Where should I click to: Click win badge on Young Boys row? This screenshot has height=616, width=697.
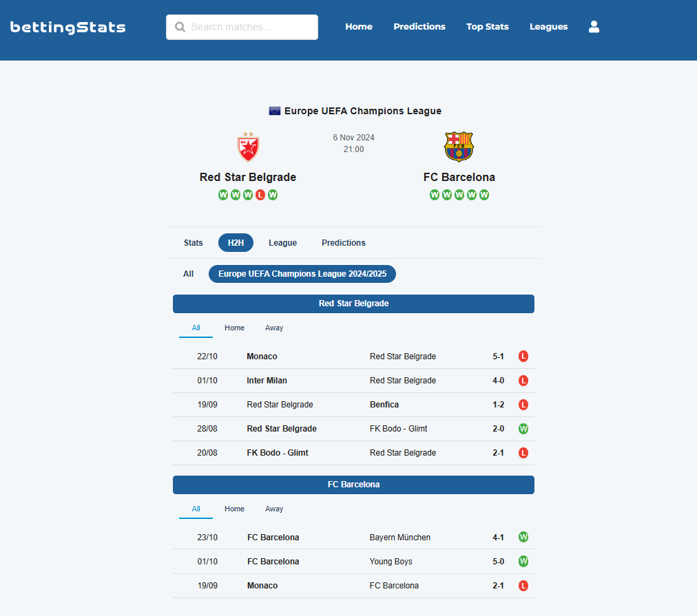click(x=523, y=562)
